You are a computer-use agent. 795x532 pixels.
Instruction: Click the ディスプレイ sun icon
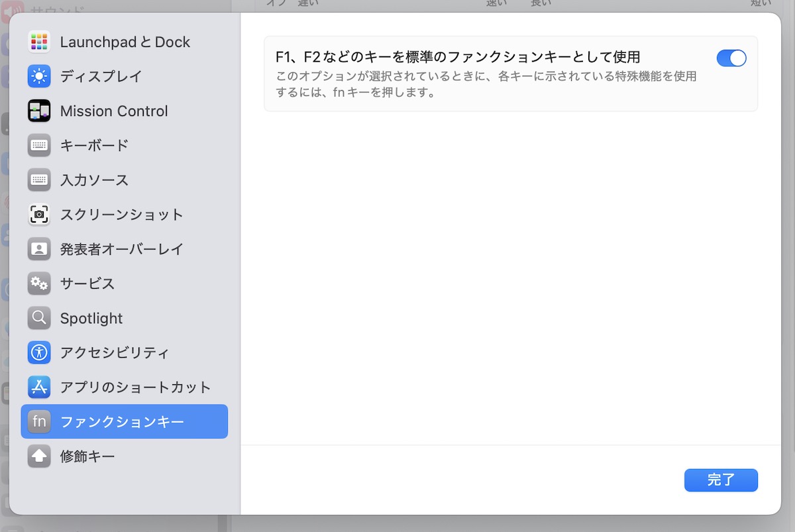(39, 76)
